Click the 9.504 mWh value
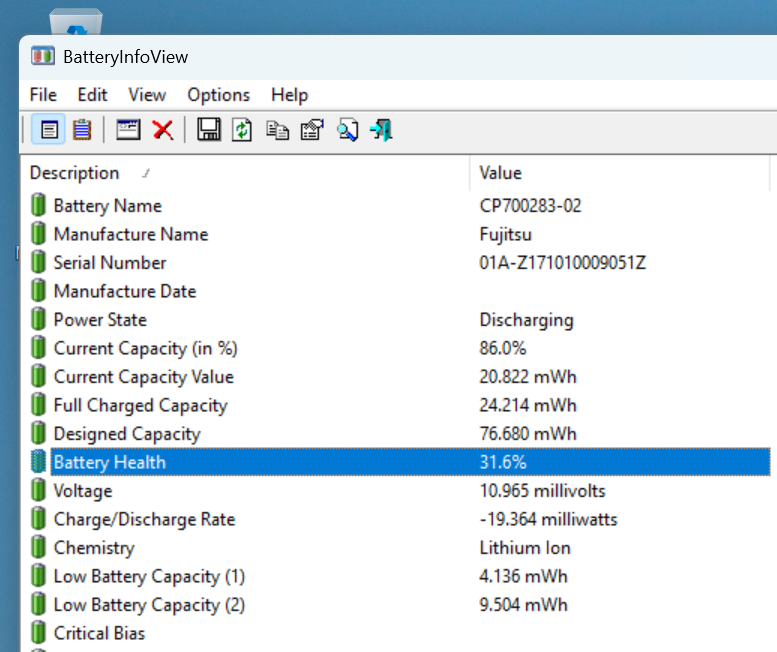The width and height of the screenshot is (777, 652). point(523,604)
